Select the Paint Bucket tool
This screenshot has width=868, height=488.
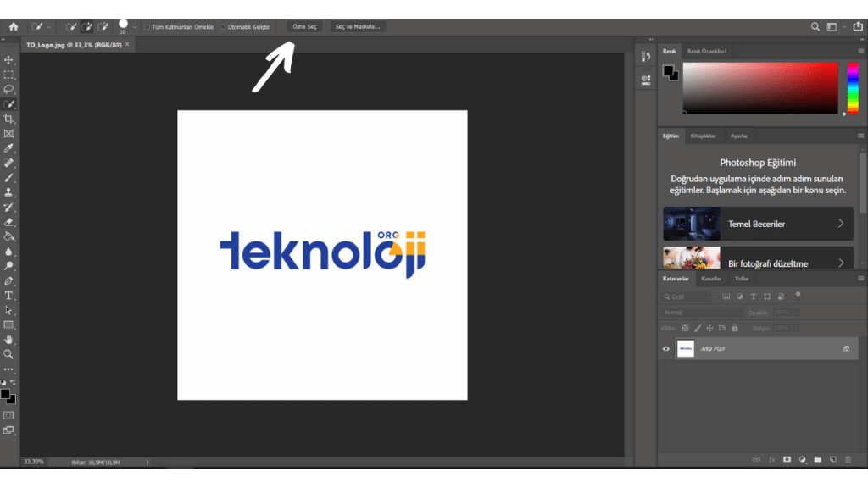8,237
